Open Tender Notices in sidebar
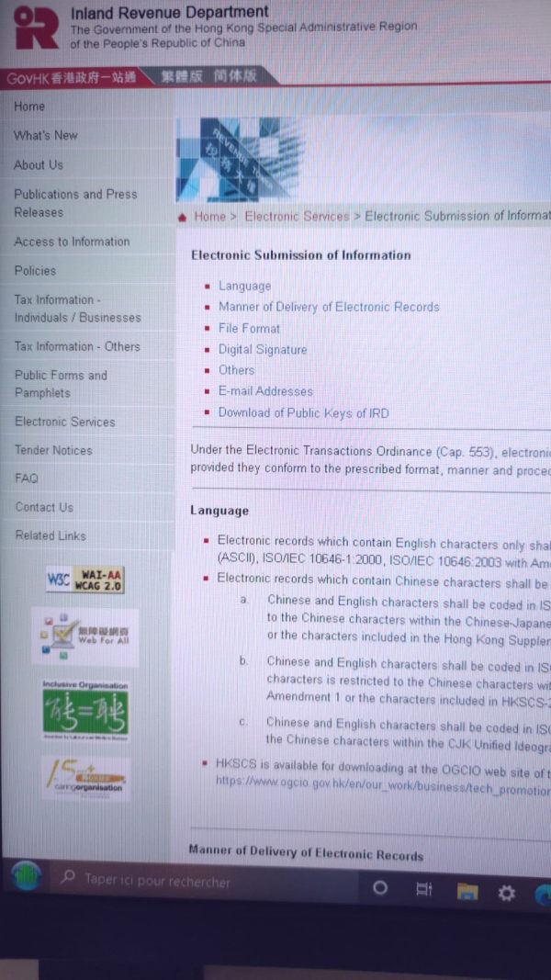 coord(53,450)
